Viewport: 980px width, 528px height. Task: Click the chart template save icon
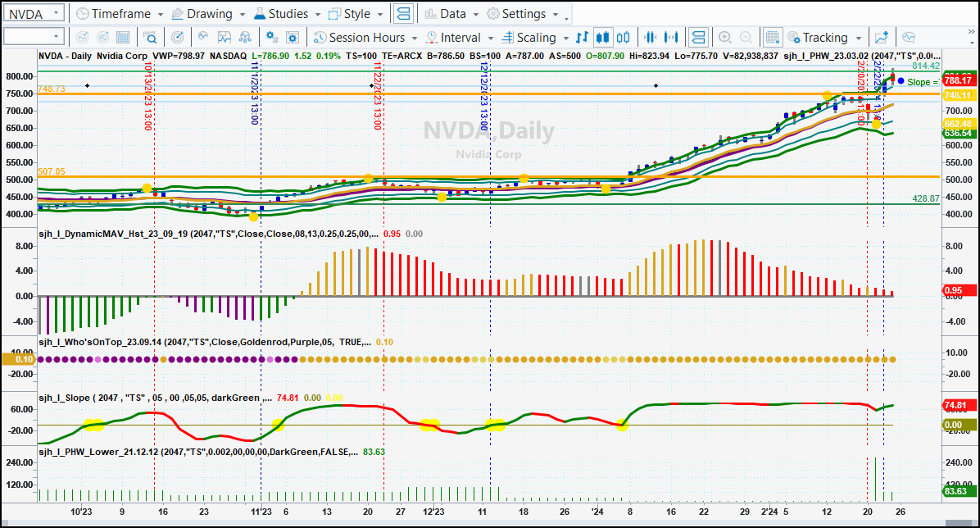pos(224,38)
